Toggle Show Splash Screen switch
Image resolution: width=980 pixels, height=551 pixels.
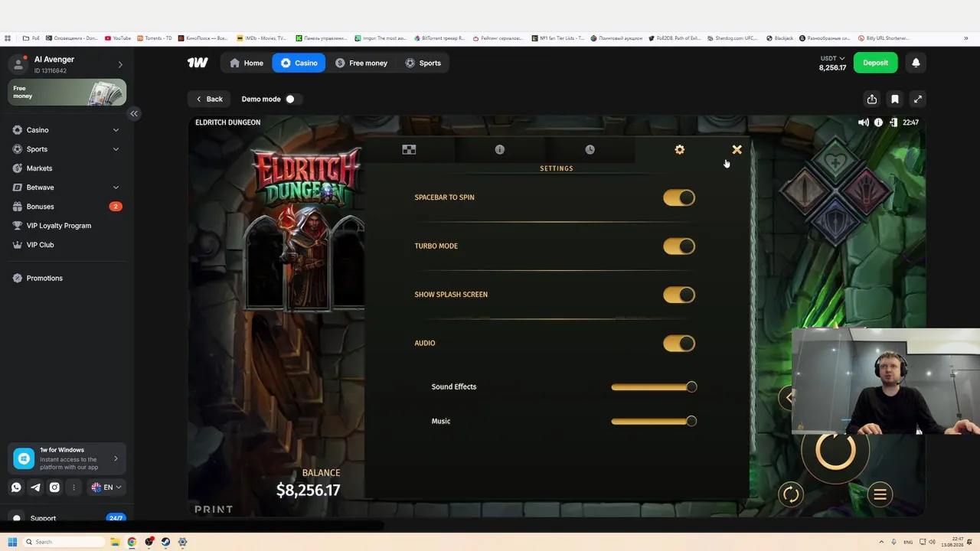click(679, 295)
